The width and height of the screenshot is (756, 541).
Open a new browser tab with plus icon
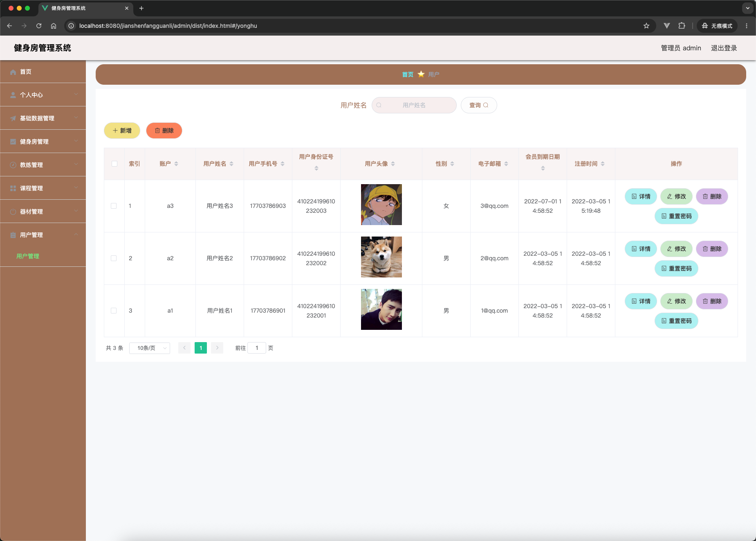pyautogui.click(x=141, y=8)
